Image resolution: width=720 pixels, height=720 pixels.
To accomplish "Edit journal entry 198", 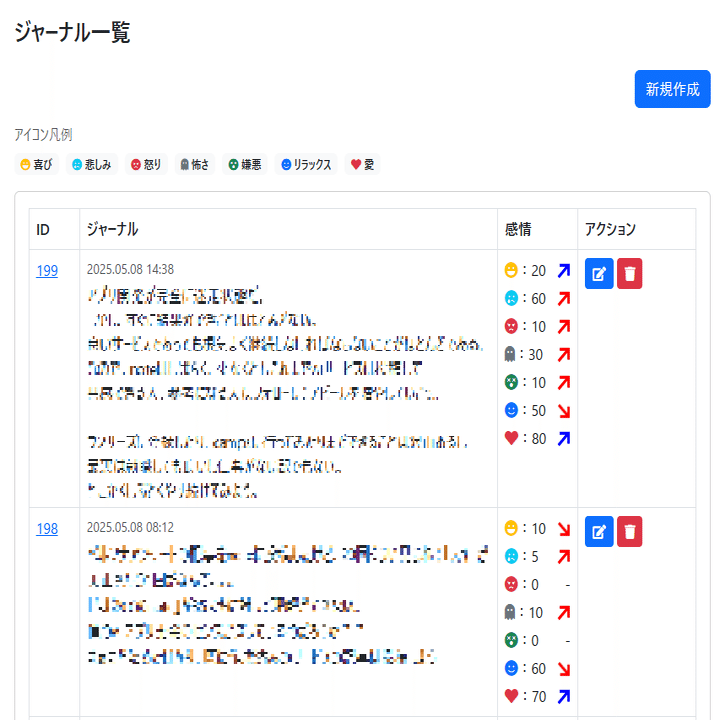I will coord(599,532).
